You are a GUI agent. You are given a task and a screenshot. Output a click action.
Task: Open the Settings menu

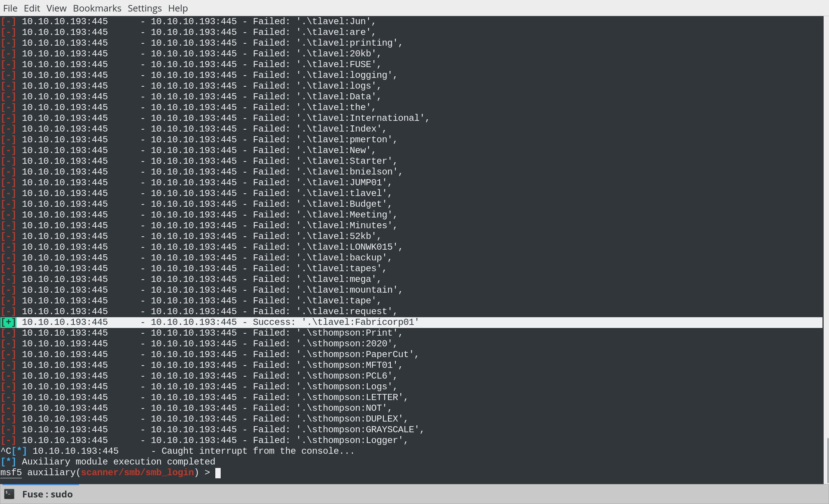pyautogui.click(x=145, y=8)
